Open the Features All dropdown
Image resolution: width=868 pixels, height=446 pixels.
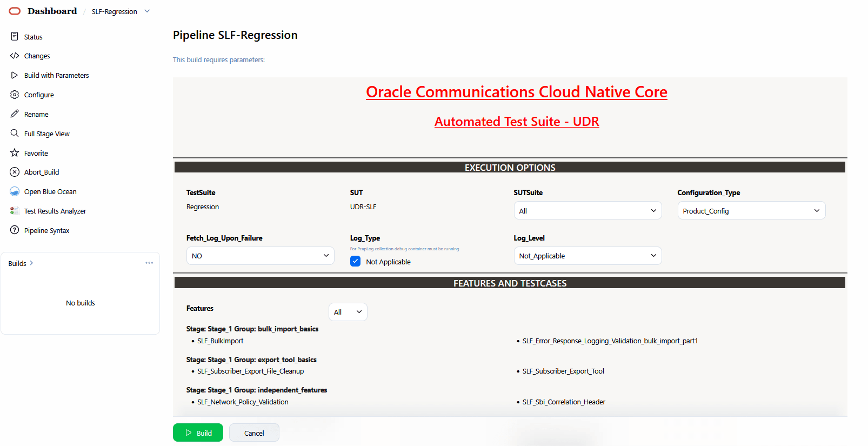348,312
